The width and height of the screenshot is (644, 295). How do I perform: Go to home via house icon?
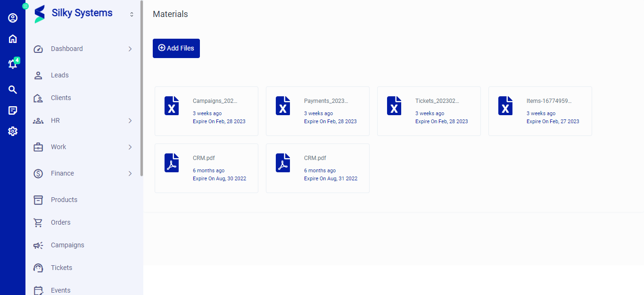tap(13, 39)
